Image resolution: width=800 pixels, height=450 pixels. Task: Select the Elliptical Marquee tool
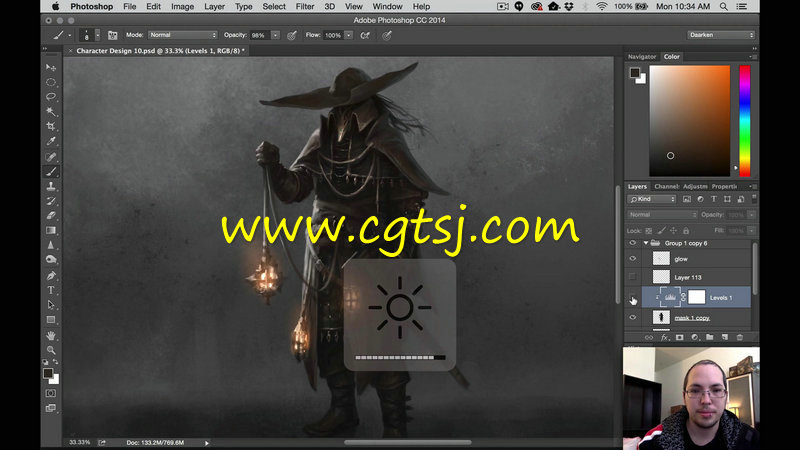51,82
